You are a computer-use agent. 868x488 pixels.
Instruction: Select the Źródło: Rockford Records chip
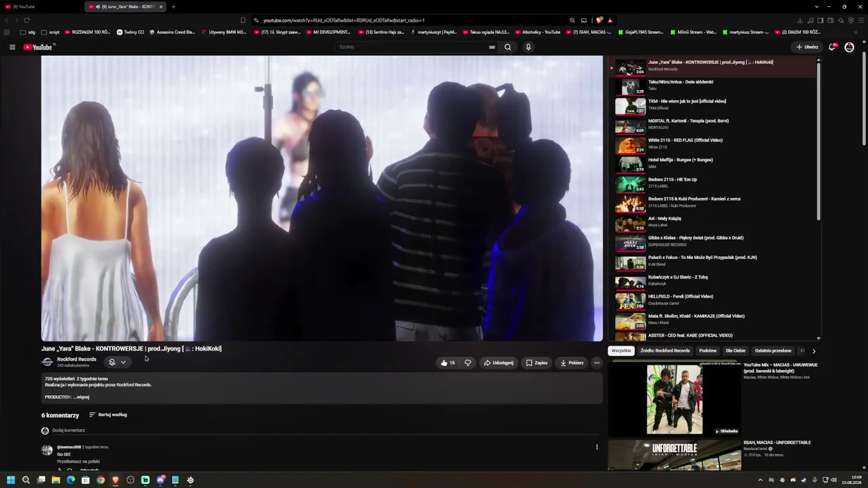[x=665, y=351]
